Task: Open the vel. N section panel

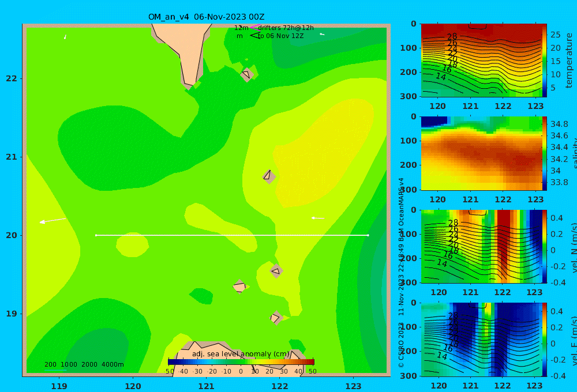Action: tap(481, 246)
